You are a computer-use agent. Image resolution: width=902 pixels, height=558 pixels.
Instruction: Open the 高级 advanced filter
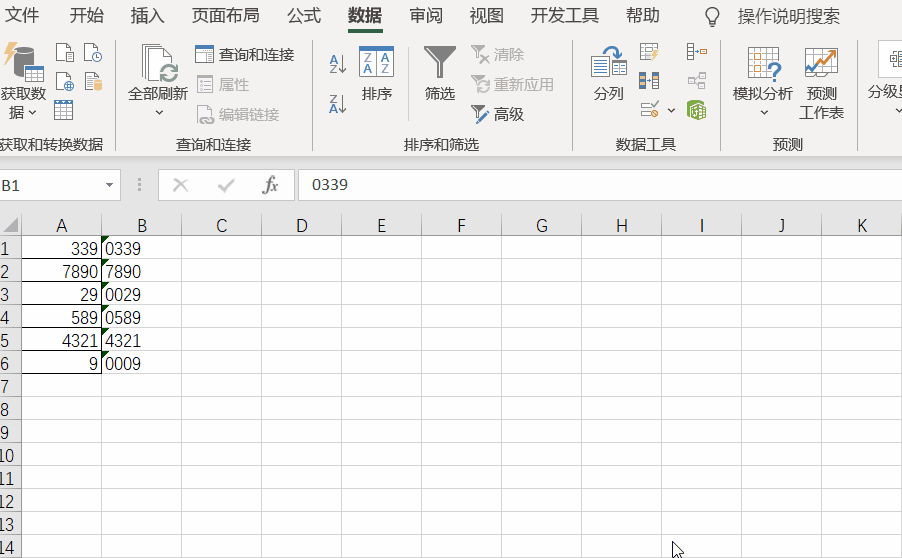[x=498, y=114]
